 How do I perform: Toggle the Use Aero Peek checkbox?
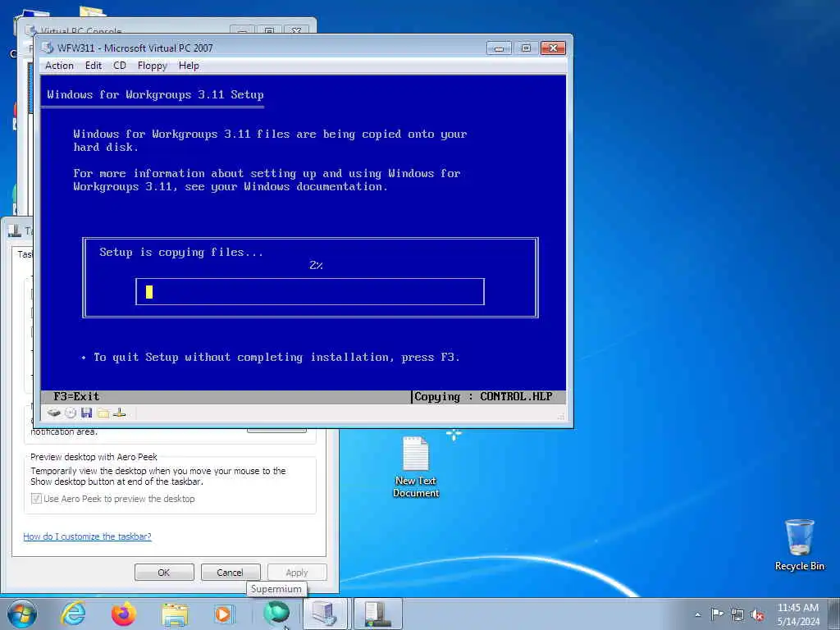click(x=36, y=499)
